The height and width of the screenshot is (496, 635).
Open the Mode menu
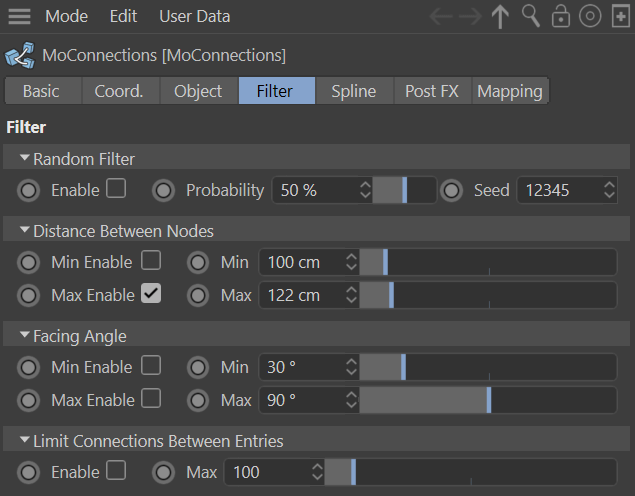click(66, 16)
